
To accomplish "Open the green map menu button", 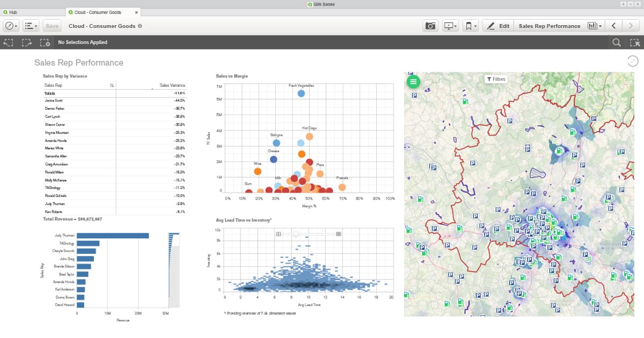I will (x=413, y=82).
